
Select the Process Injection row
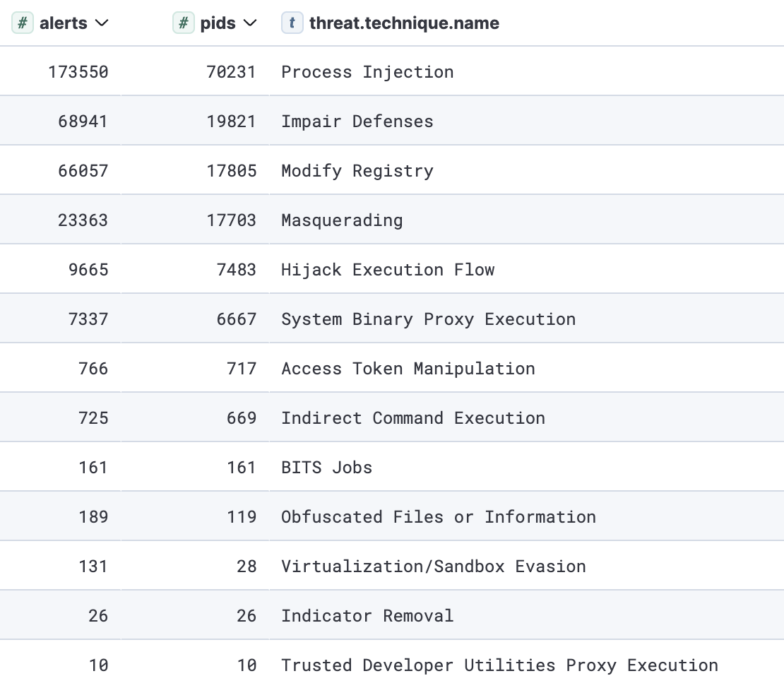367,72
